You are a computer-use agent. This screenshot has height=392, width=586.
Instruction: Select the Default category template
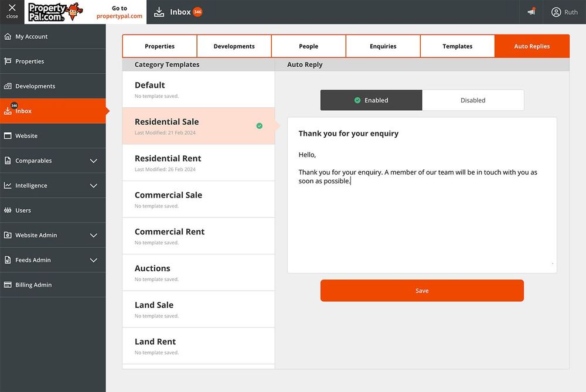199,89
